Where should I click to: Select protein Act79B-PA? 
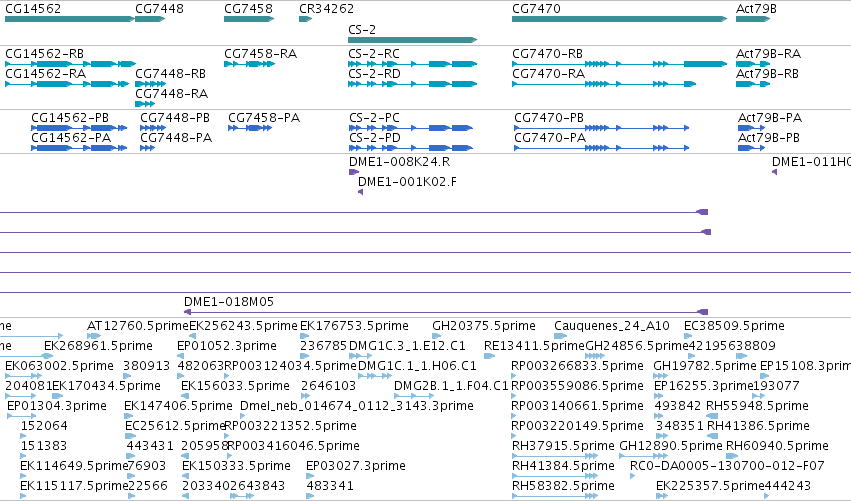pyautogui.click(x=752, y=128)
